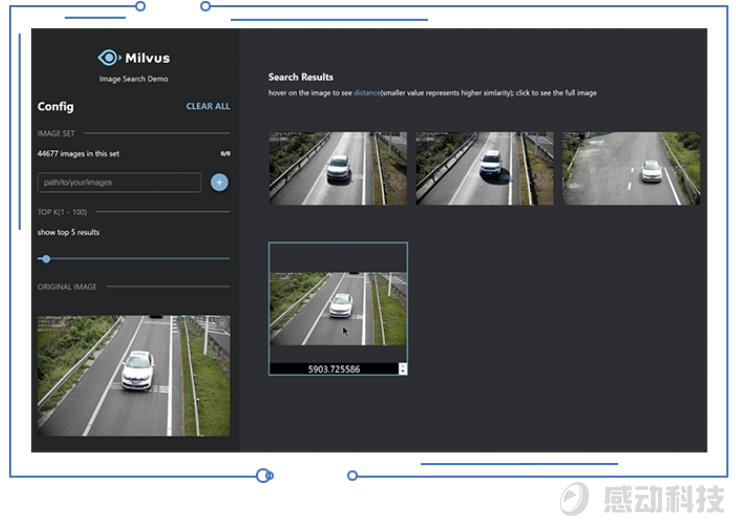Open the second search result thumbnail
The height and width of the screenshot is (520, 736).
point(484,168)
